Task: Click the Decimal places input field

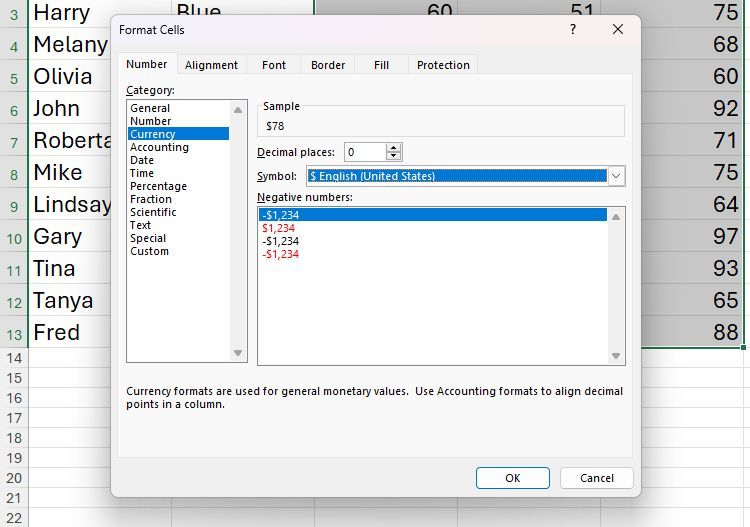Action: click(x=364, y=152)
